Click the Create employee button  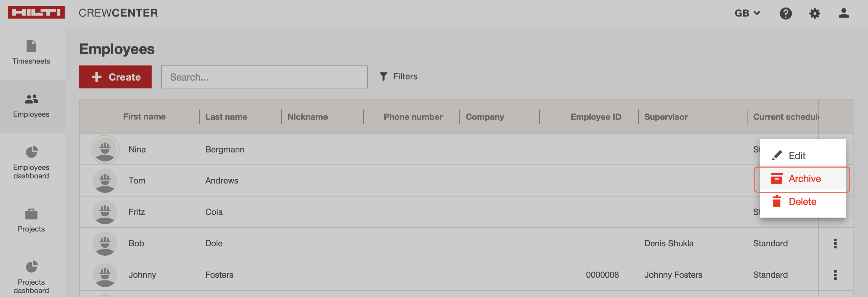click(x=115, y=77)
